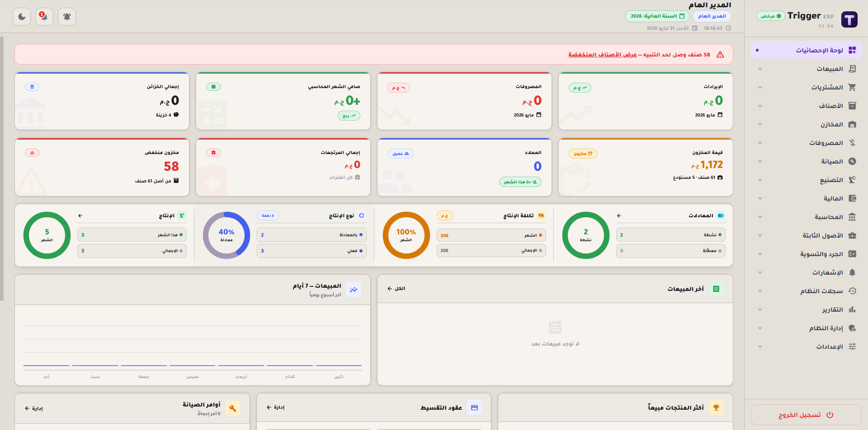
Task: Click the 40% production type donut chart
Action: [x=226, y=235]
